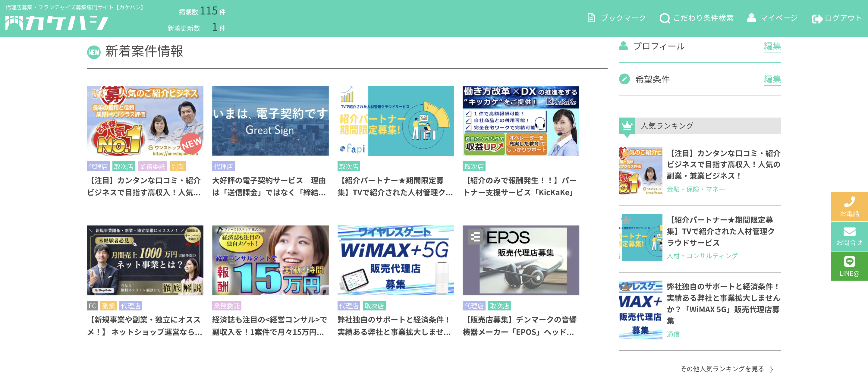Image resolution: width=868 pixels, height=387 pixels.
Task: Click the ログアウト logout icon
Action: (x=817, y=19)
